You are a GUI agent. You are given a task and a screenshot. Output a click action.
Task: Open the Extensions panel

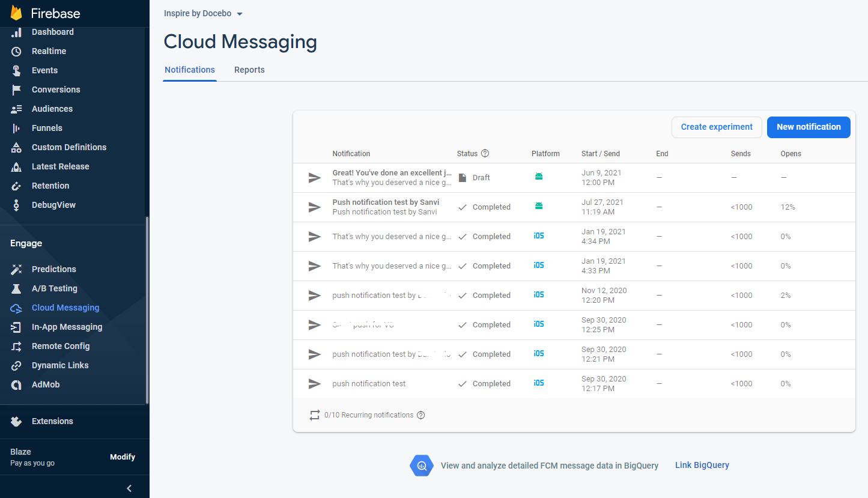pyautogui.click(x=52, y=421)
